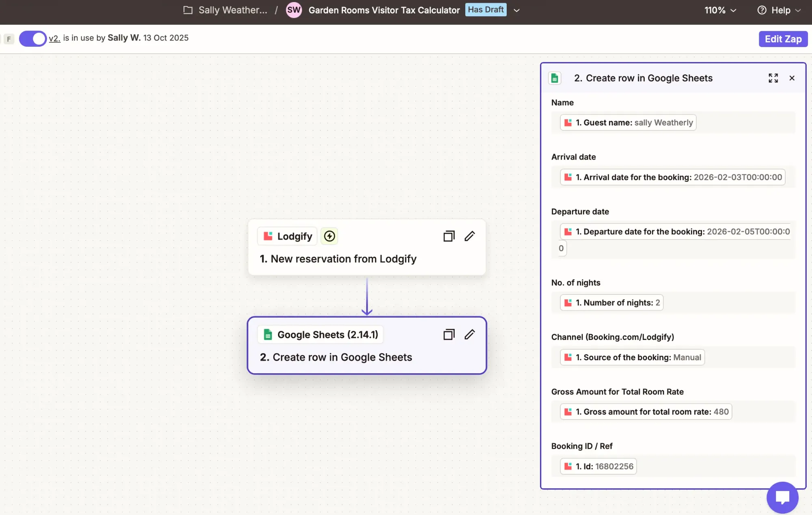Click the F badge beside the toggle
Image resolution: width=812 pixels, height=515 pixels.
pyautogui.click(x=9, y=39)
